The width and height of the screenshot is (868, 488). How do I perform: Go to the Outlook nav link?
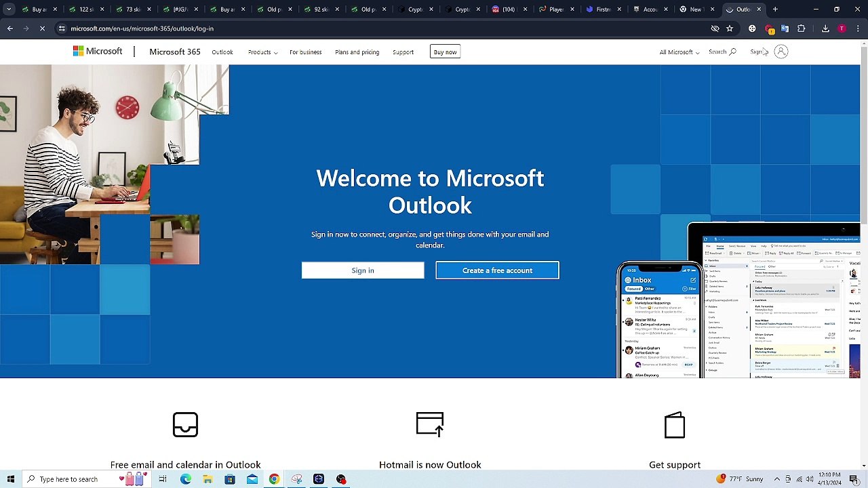click(222, 52)
